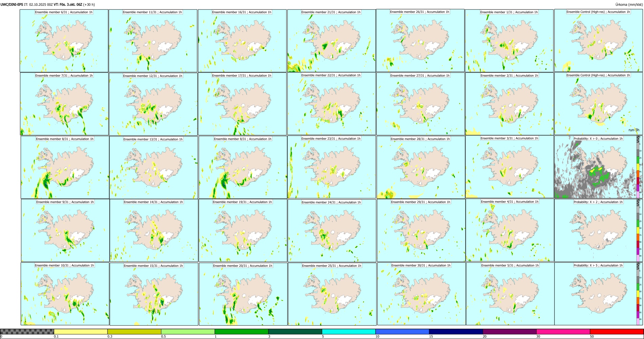This screenshot has height=339, width=644.
Task: Select the Ensemble member 11/31 map
Action: [153, 41]
